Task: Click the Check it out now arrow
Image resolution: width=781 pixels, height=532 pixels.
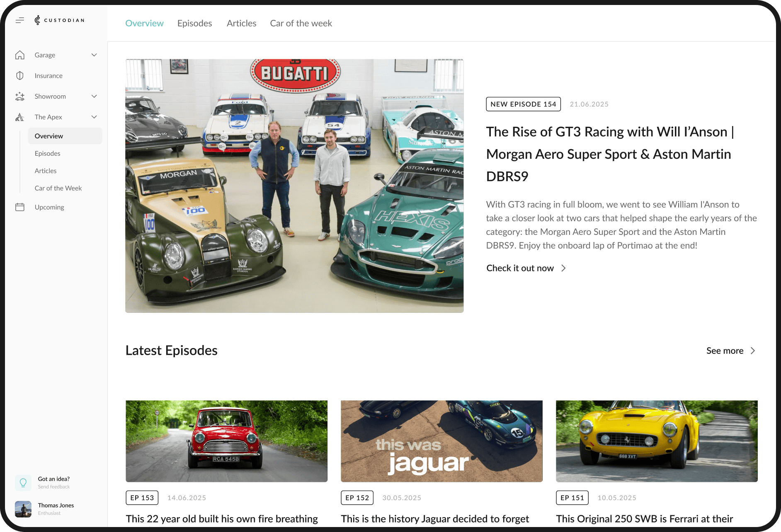Action: tap(563, 268)
